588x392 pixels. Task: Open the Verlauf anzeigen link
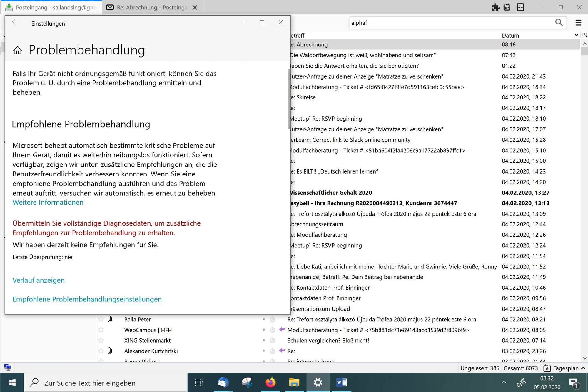click(39, 280)
